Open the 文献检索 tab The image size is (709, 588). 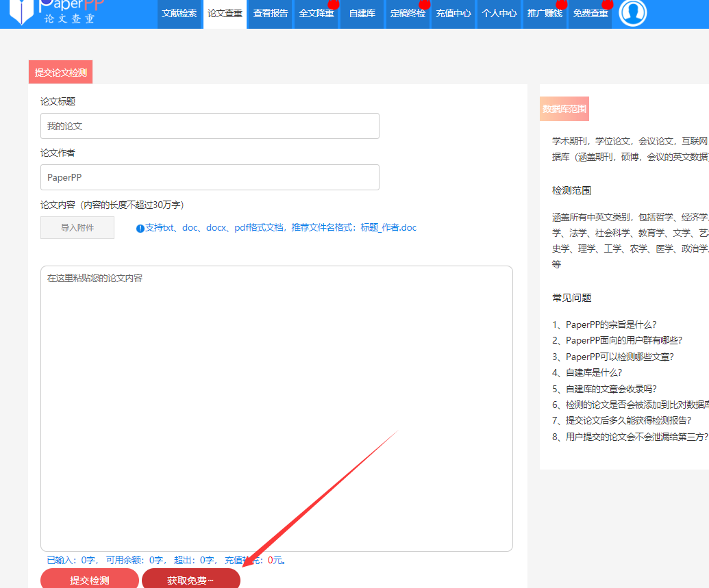point(179,14)
